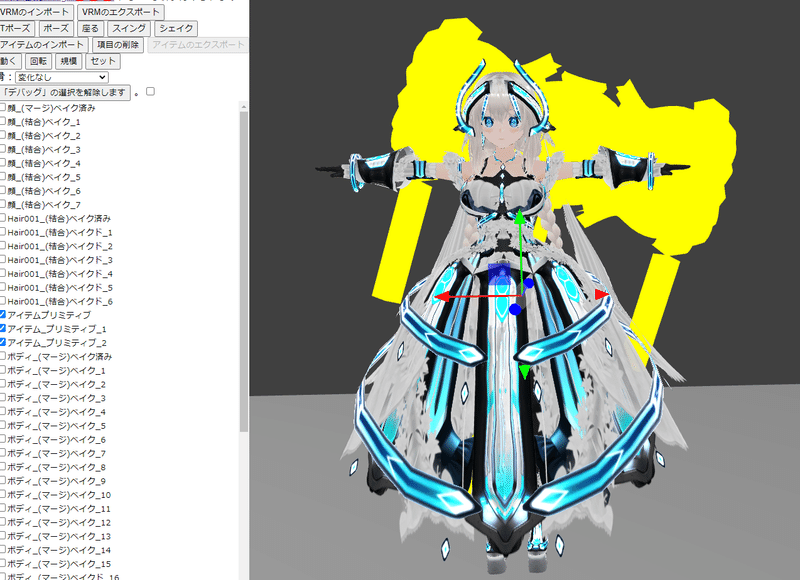The height and width of the screenshot is (580, 800).
Task: Check 顔_(結合)ベイク_7 item
Action: 3,204
